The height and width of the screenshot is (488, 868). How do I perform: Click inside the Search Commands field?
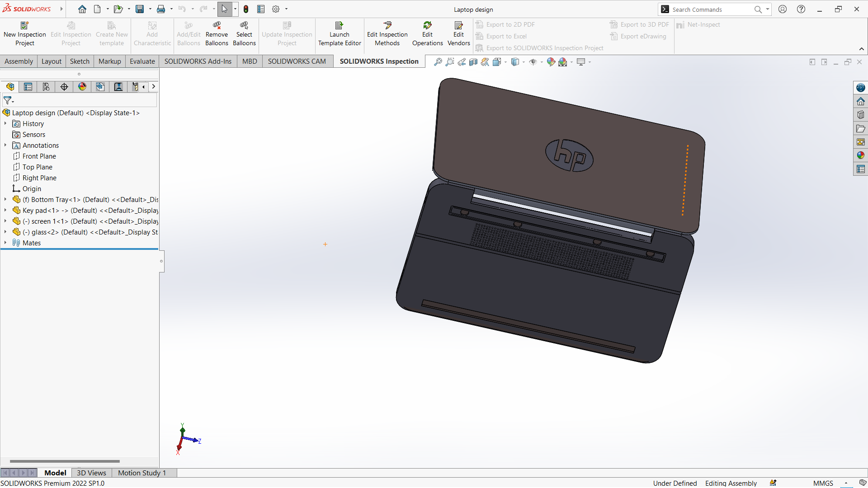tap(712, 9)
